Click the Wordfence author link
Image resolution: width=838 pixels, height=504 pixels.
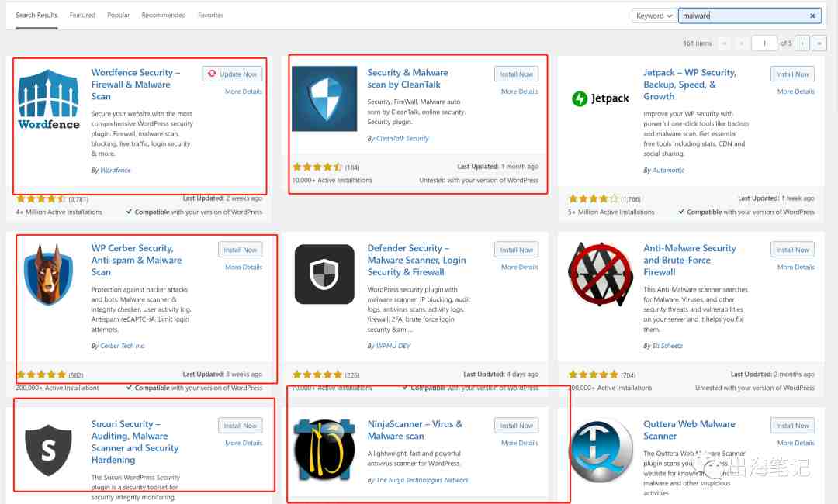click(x=116, y=171)
